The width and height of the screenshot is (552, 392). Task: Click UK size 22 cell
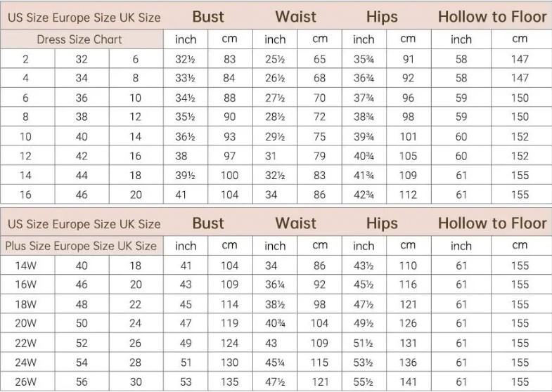[x=136, y=304]
